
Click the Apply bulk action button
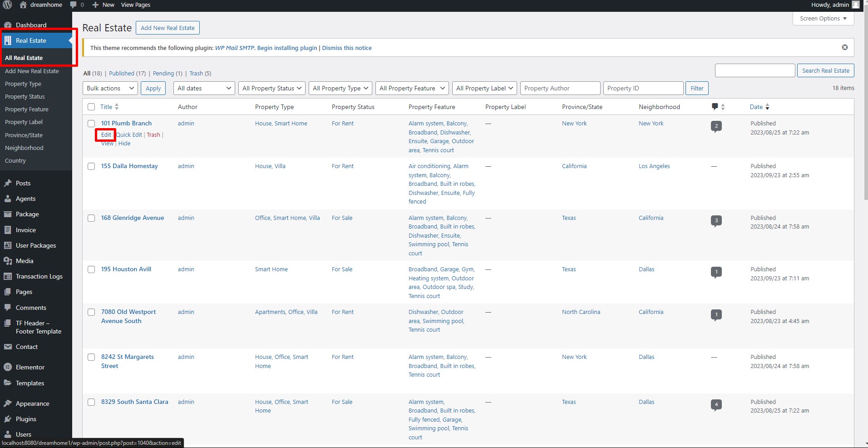[153, 88]
